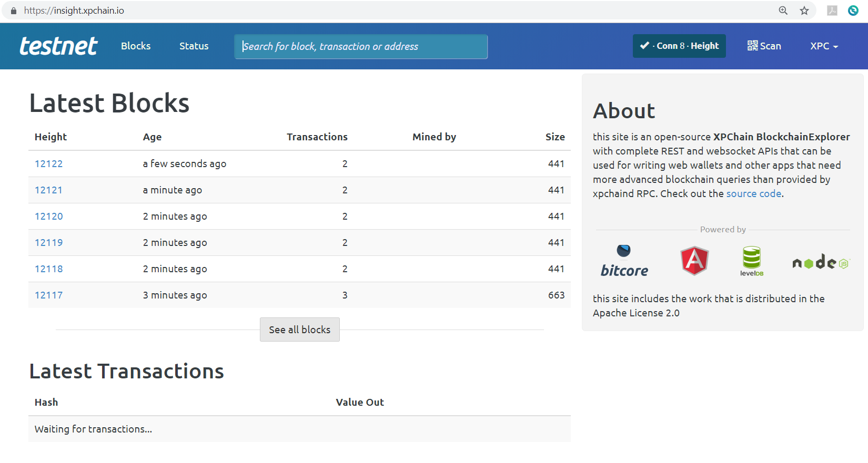Open the XPC currency dropdown
Screen dimensions: 868x463
824,46
